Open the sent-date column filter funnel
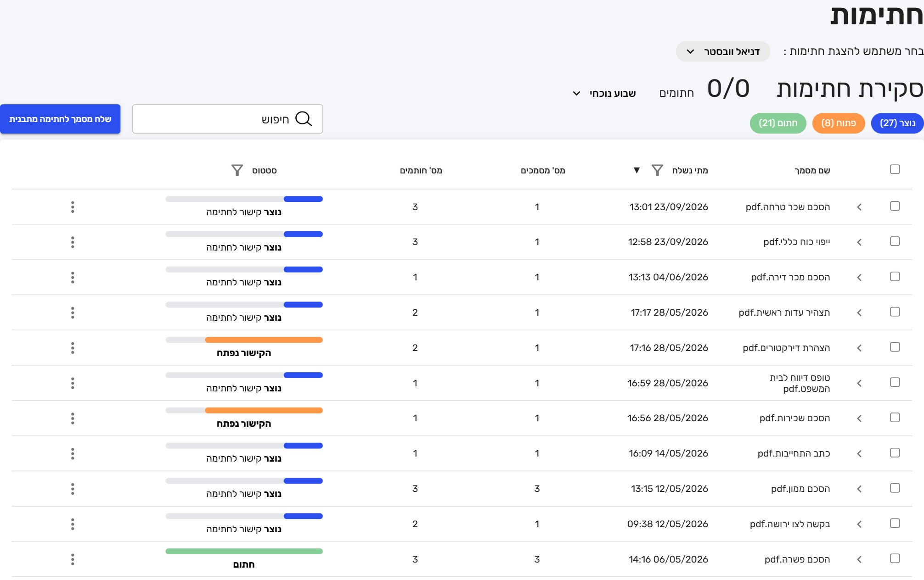Image resolution: width=924 pixels, height=580 pixels. [x=657, y=170]
